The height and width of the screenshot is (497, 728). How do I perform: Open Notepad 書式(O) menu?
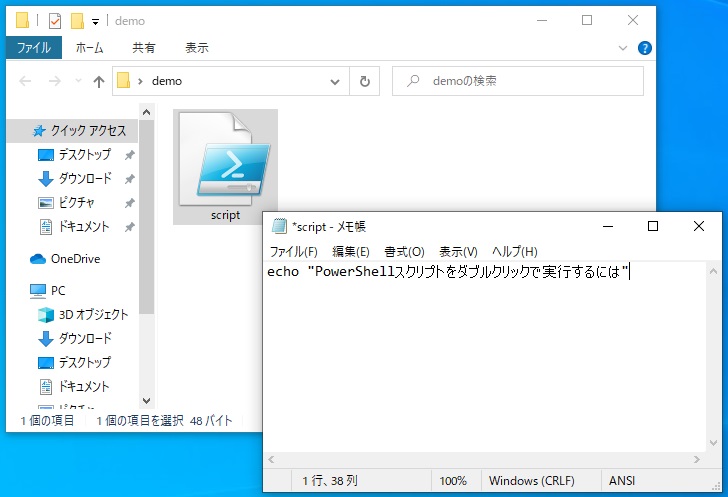404,252
